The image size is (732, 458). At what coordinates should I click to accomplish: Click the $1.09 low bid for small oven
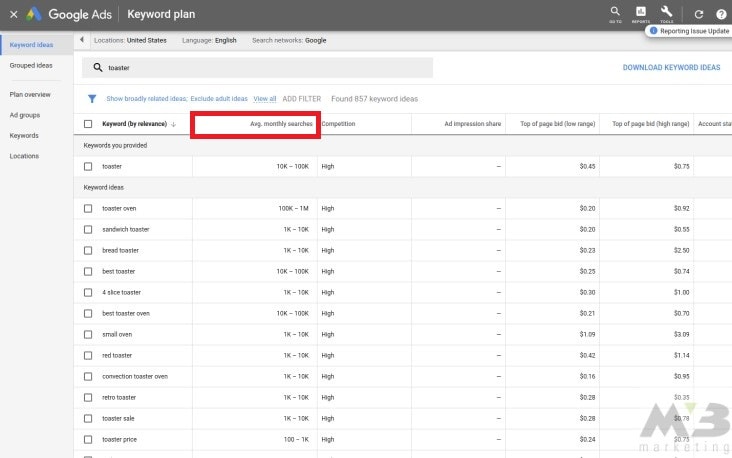(587, 334)
